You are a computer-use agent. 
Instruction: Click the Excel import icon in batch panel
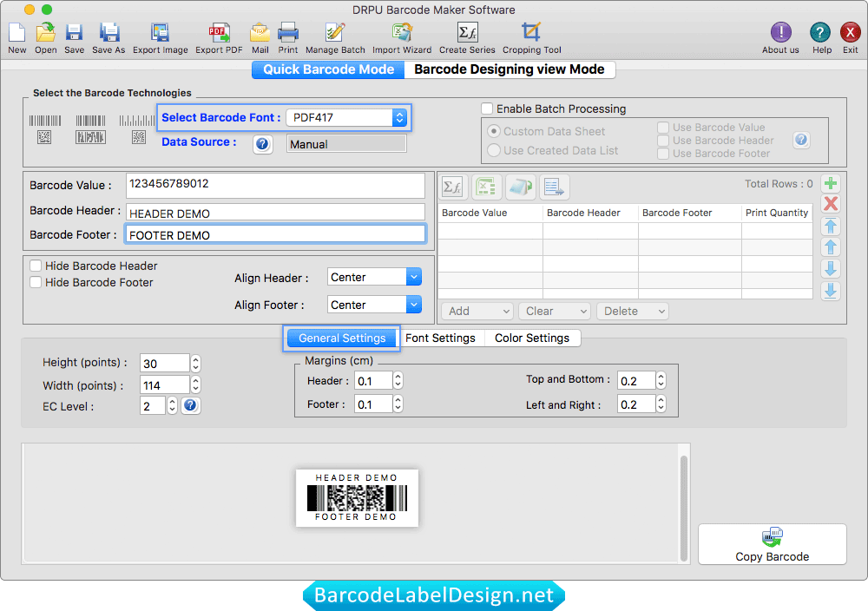click(487, 187)
